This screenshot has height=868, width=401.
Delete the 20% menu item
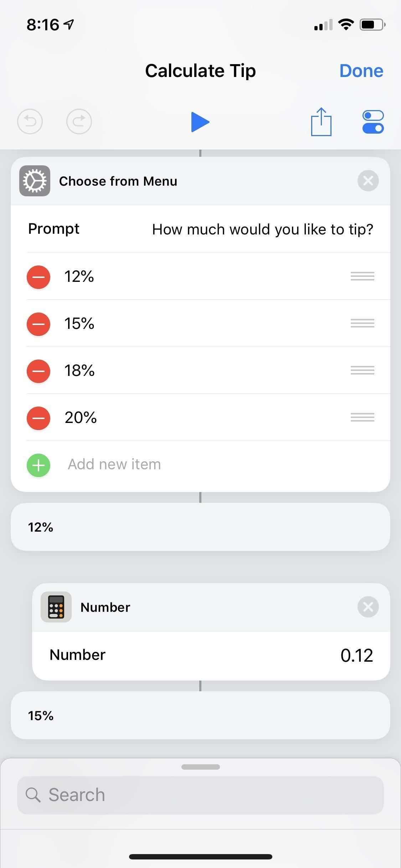38,418
